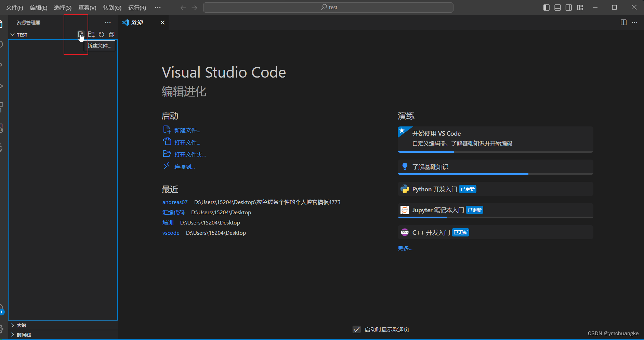Open recent folder 汇编代码
This screenshot has width=644, height=340.
[173, 213]
